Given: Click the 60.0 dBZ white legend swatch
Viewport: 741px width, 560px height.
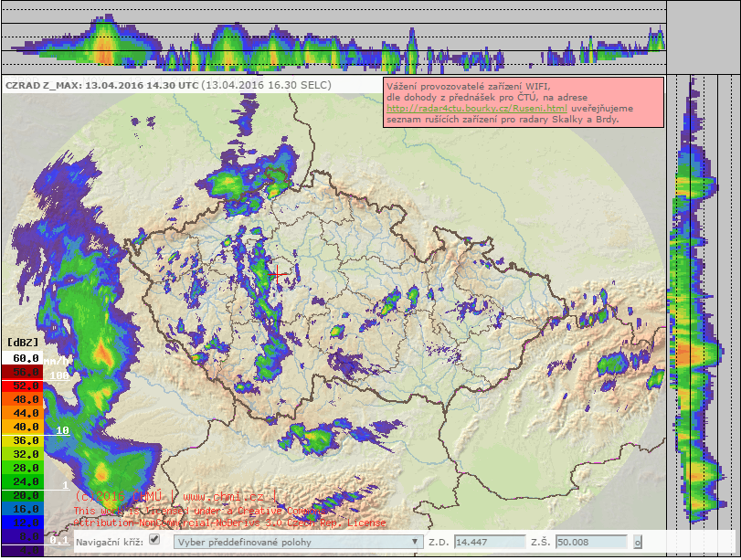Looking at the screenshot, I should point(22,358).
